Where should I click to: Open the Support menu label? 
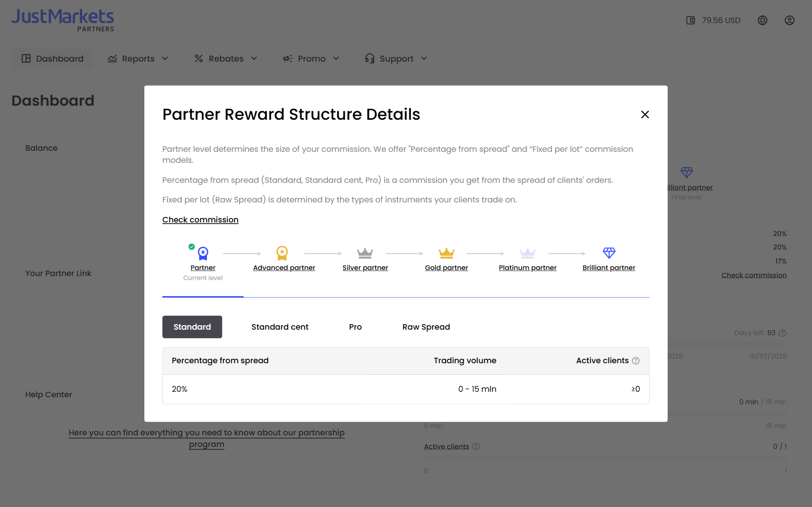pyautogui.click(x=396, y=59)
